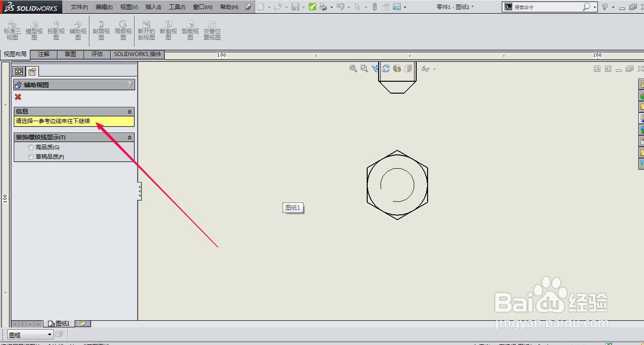
Task: Click the traffic light rebuild-status icon
Action: 375,7
